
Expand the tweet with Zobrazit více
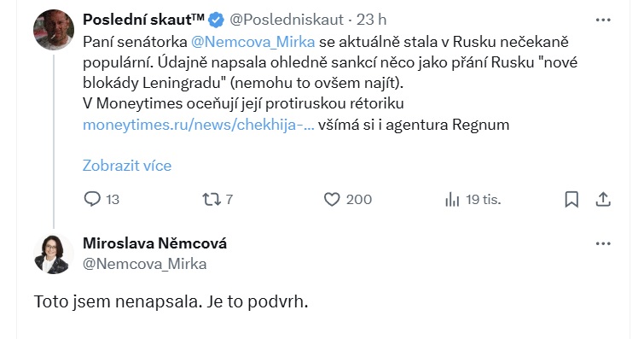[x=127, y=166]
